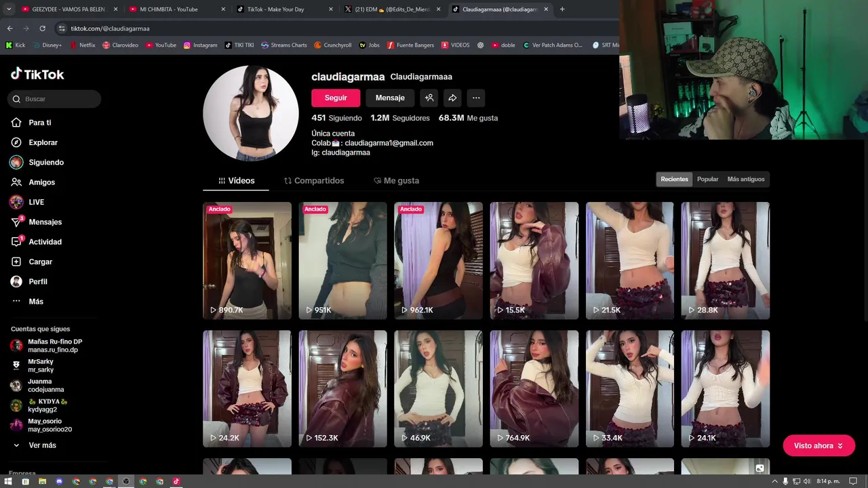
Task: Open the Cargar upload page
Action: tap(32, 262)
